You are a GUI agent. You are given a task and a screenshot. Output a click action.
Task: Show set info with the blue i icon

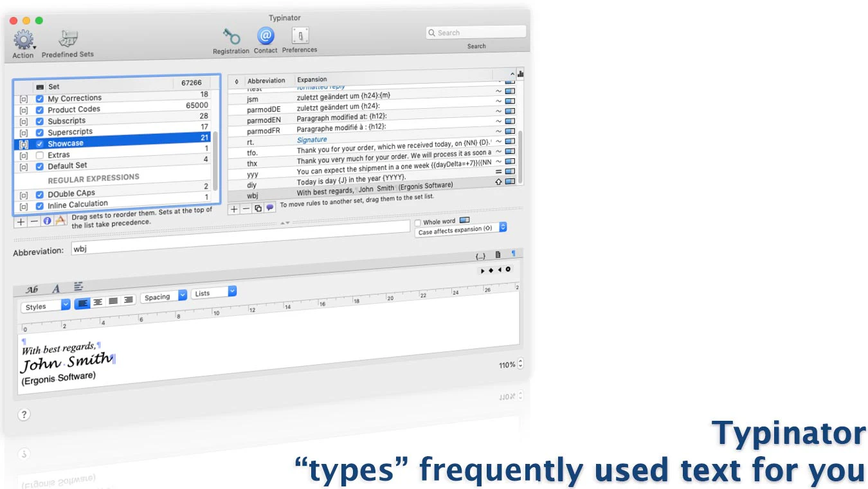[48, 221]
